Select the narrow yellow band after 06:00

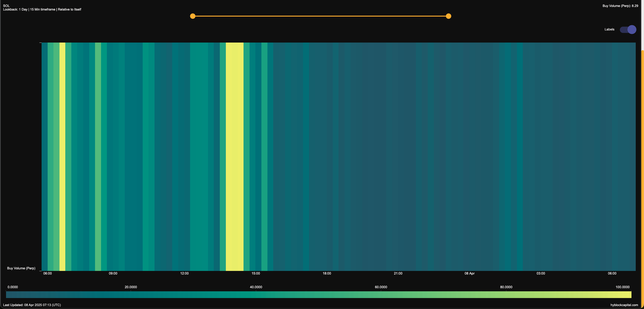pos(62,157)
